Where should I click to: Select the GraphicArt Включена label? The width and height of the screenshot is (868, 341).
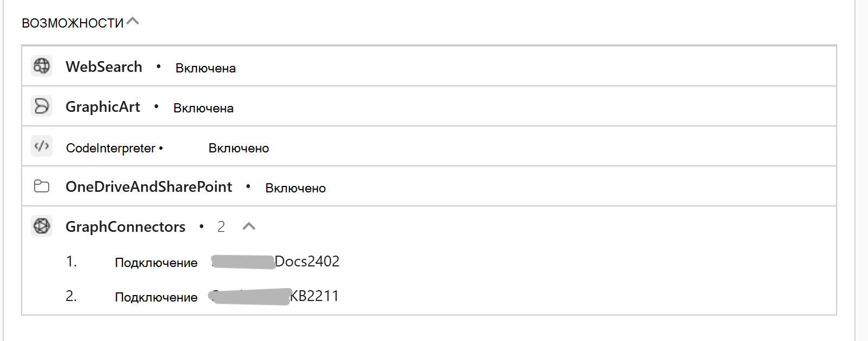[203, 108]
